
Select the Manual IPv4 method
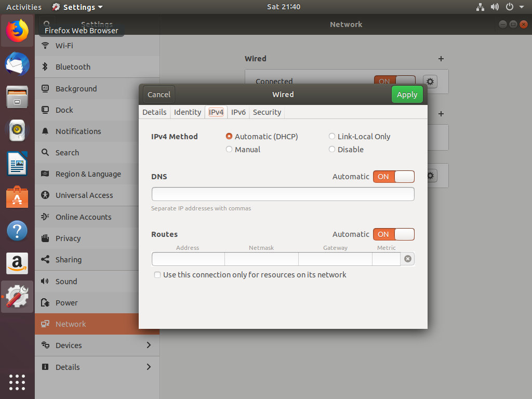coord(229,150)
